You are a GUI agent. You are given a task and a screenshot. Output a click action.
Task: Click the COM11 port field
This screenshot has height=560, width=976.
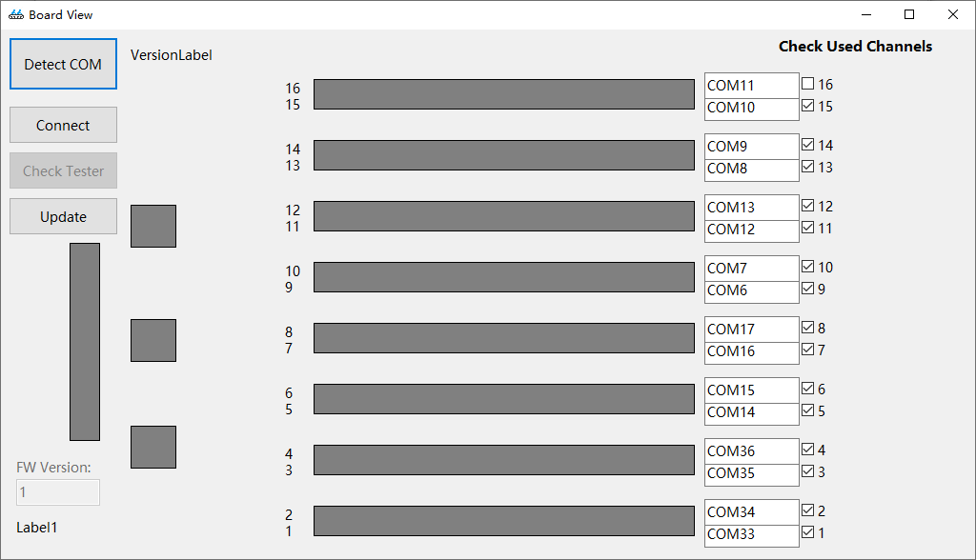point(751,86)
